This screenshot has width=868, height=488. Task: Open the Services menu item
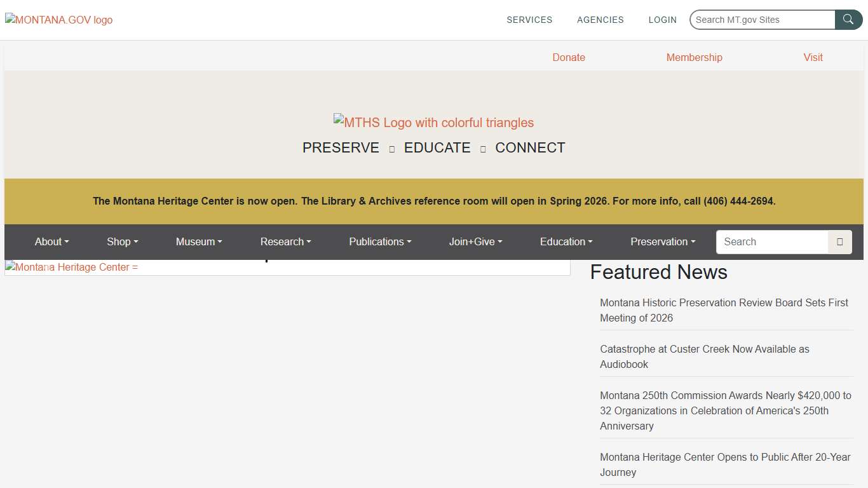coord(529,20)
